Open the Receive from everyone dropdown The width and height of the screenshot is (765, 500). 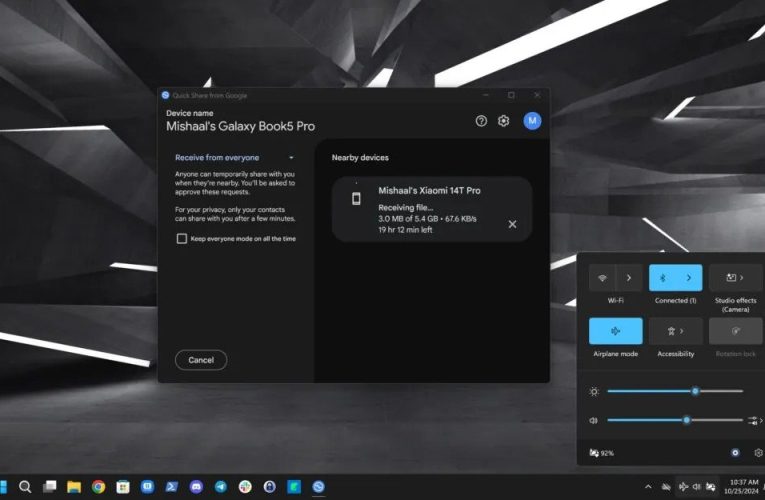pos(234,158)
